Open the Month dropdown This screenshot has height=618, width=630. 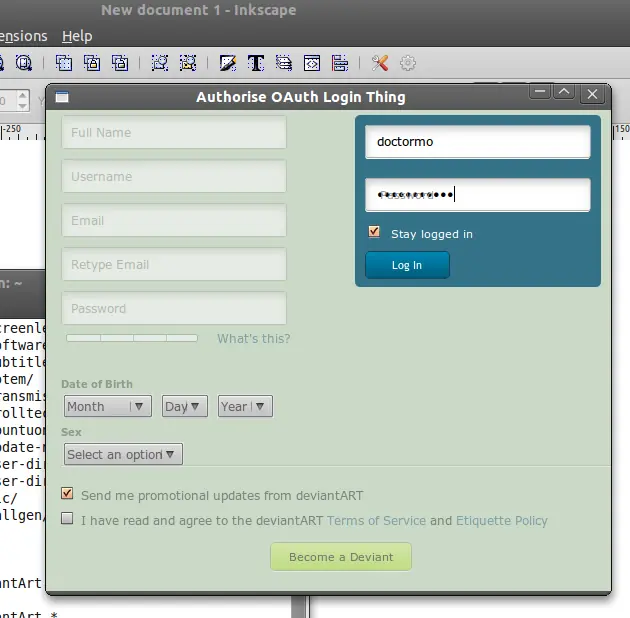pos(108,406)
